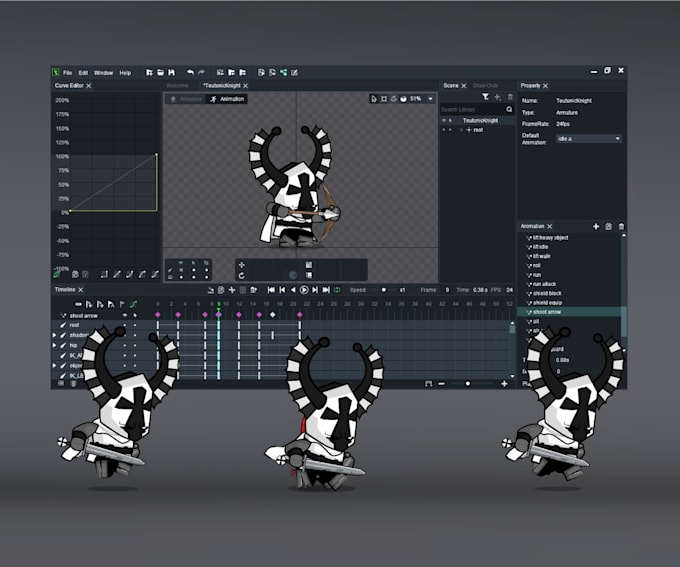The width and height of the screenshot is (680, 567).
Task: Toggle visibility eye of TeutonicKnight in Scene
Action: (444, 120)
